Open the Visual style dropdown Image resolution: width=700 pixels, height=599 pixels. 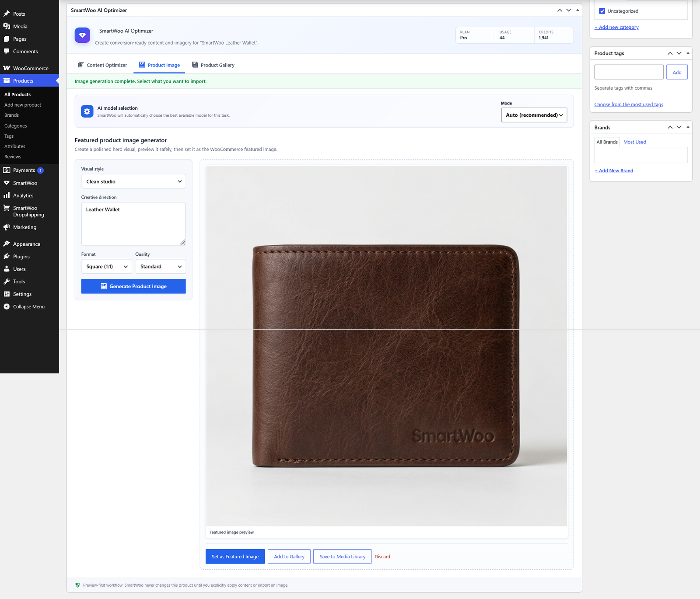(133, 181)
